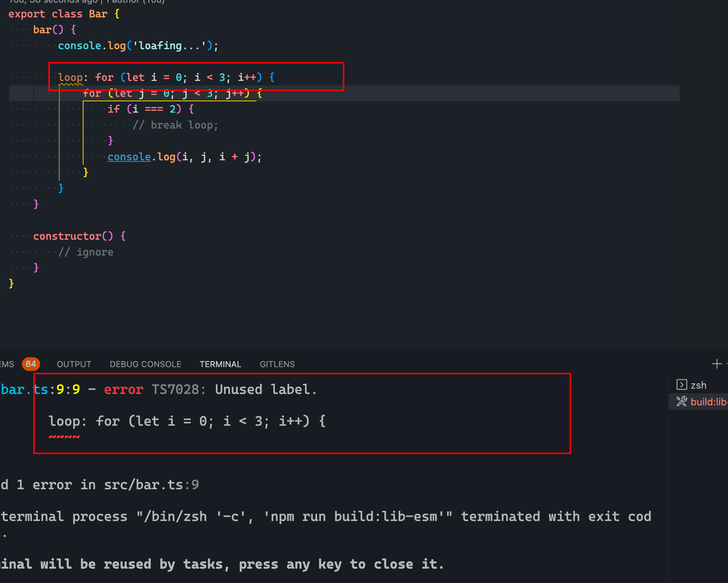The image size is (728, 583).
Task: Click the squiggly-underlined loop label
Action: [70, 78]
